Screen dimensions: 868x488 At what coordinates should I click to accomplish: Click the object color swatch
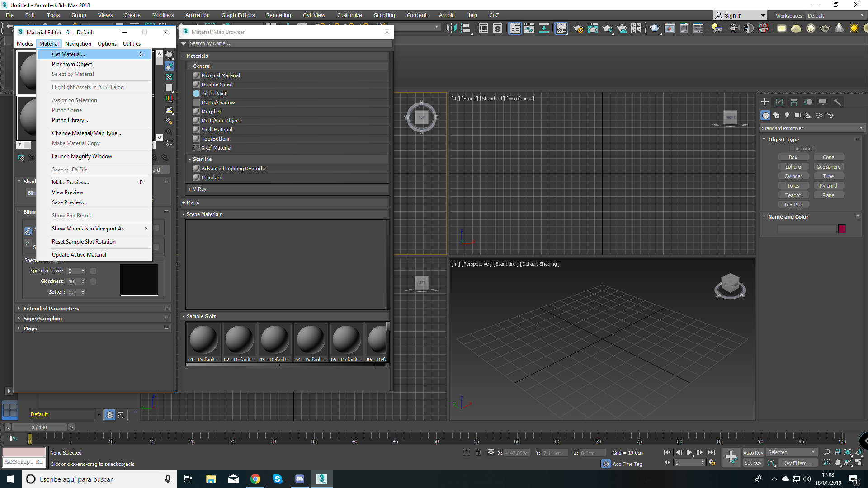[842, 229]
